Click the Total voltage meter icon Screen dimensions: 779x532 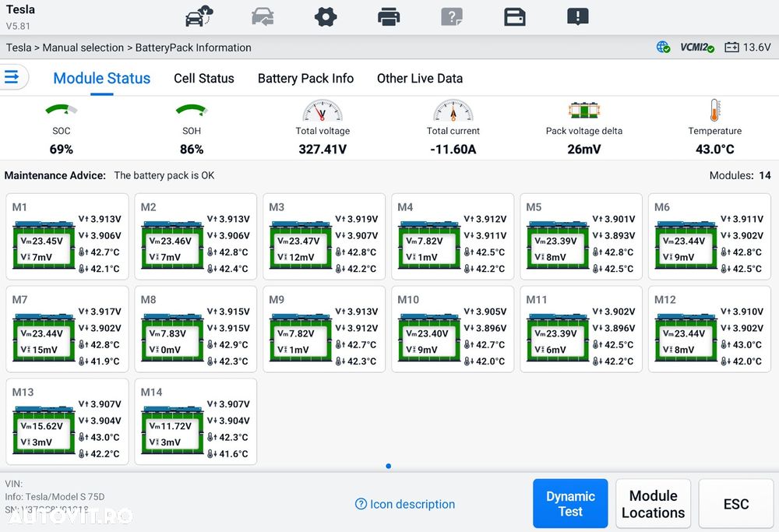pyautogui.click(x=323, y=111)
